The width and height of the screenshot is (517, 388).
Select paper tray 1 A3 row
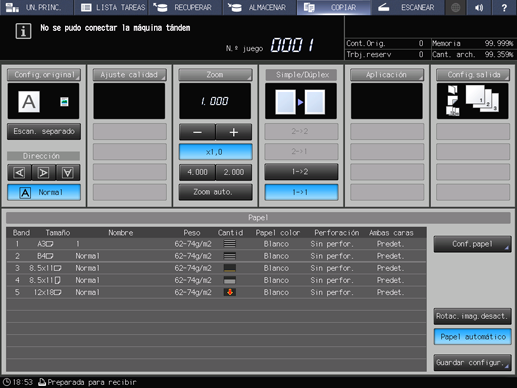point(216,244)
